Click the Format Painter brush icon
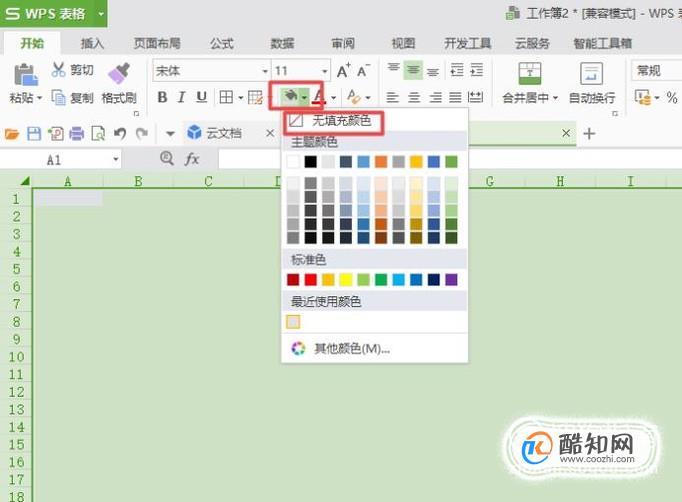 click(x=119, y=73)
